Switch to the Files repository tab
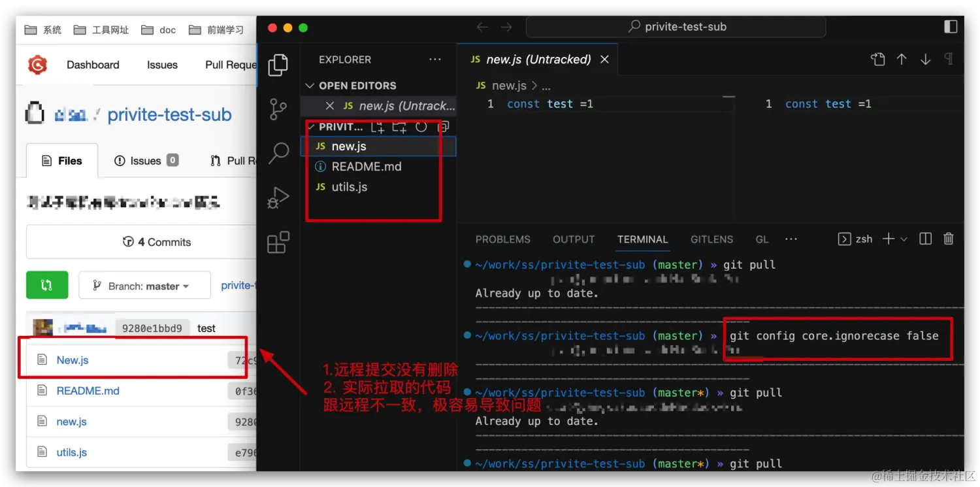Screen dimensions: 980x487 coord(62,161)
